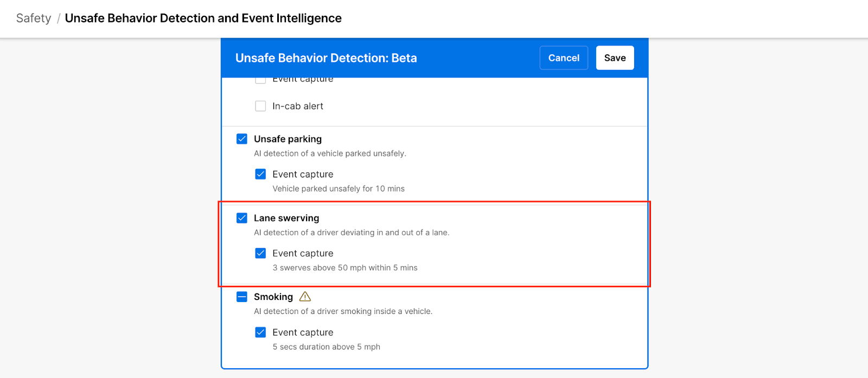Disable Event capture under Unsafe parking
This screenshot has height=378, width=868.
coord(260,174)
